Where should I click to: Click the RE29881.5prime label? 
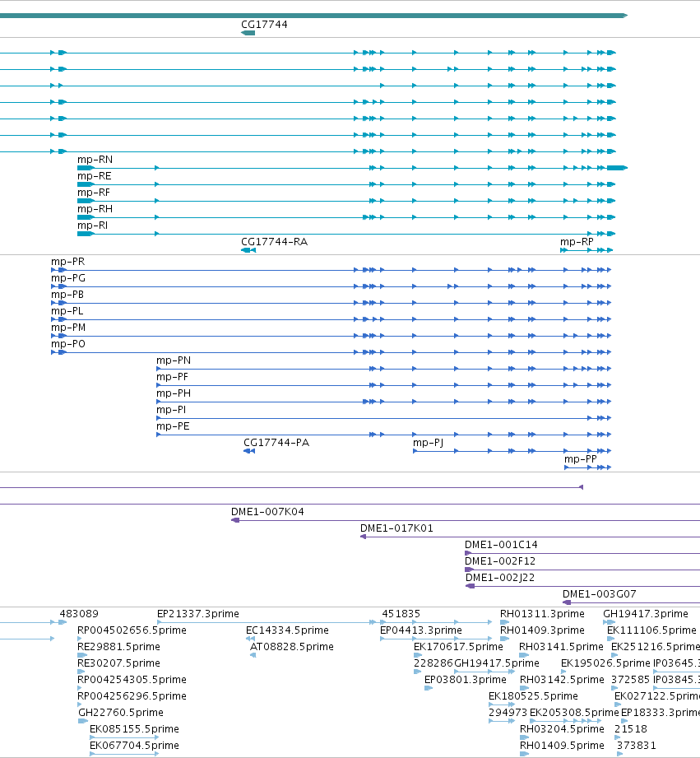[x=118, y=646]
